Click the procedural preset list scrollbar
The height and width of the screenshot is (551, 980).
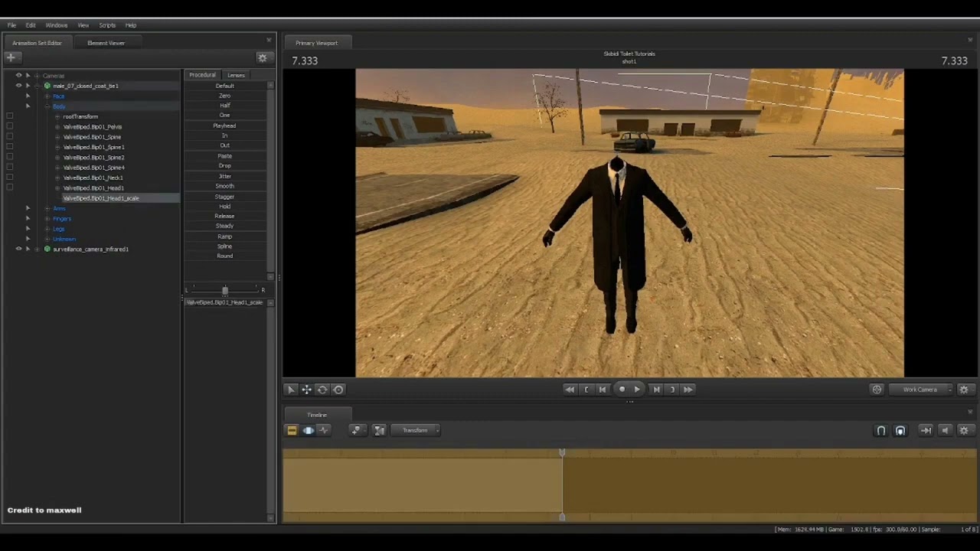coord(270,180)
